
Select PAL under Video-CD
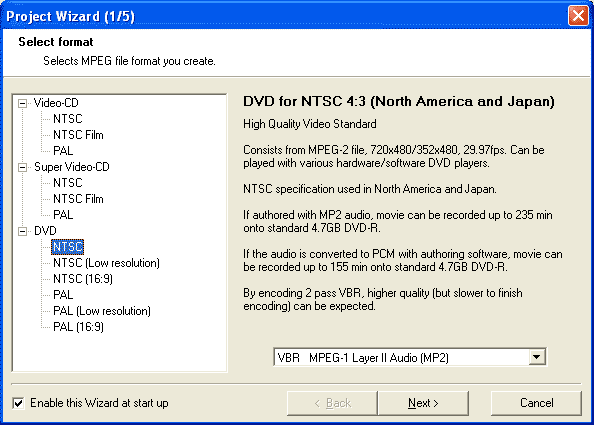[x=63, y=151]
